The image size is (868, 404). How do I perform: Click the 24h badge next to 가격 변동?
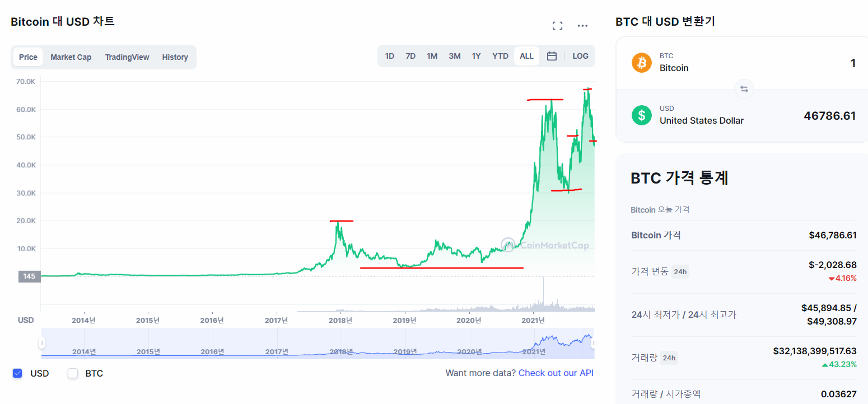click(680, 272)
